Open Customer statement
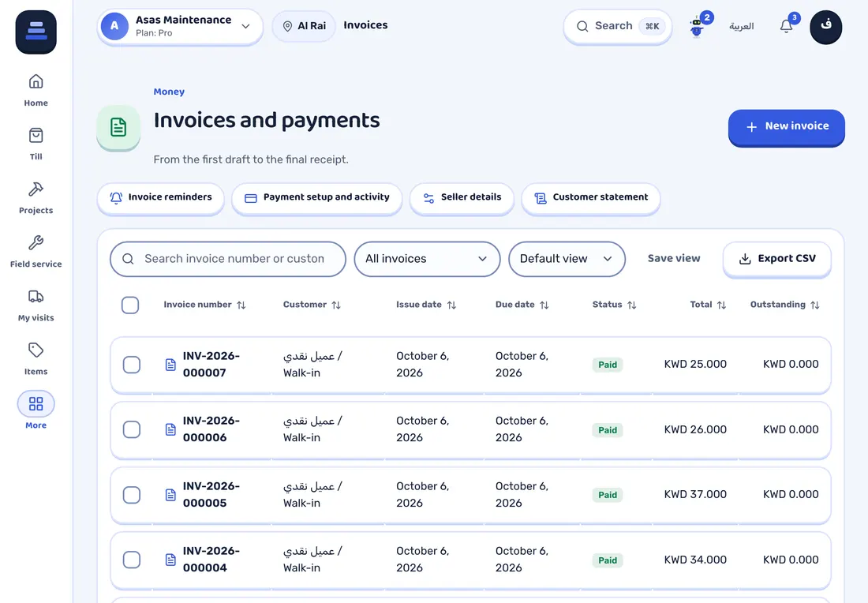 (591, 197)
